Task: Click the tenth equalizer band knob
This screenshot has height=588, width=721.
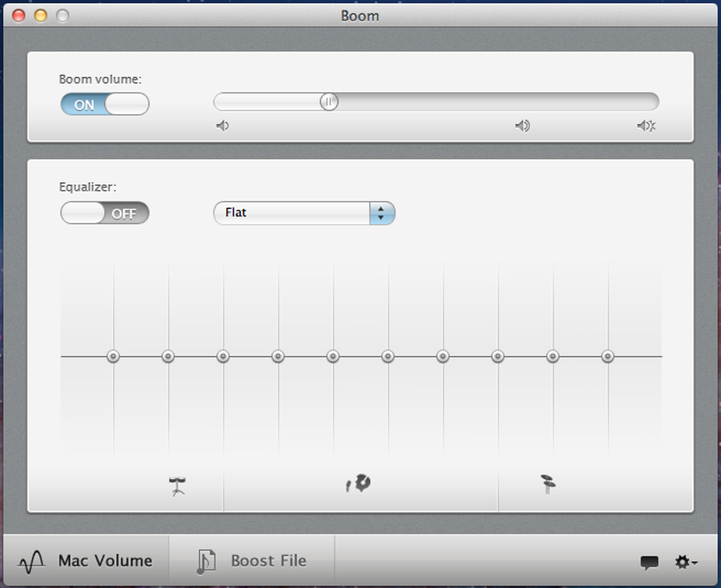Action: [608, 356]
